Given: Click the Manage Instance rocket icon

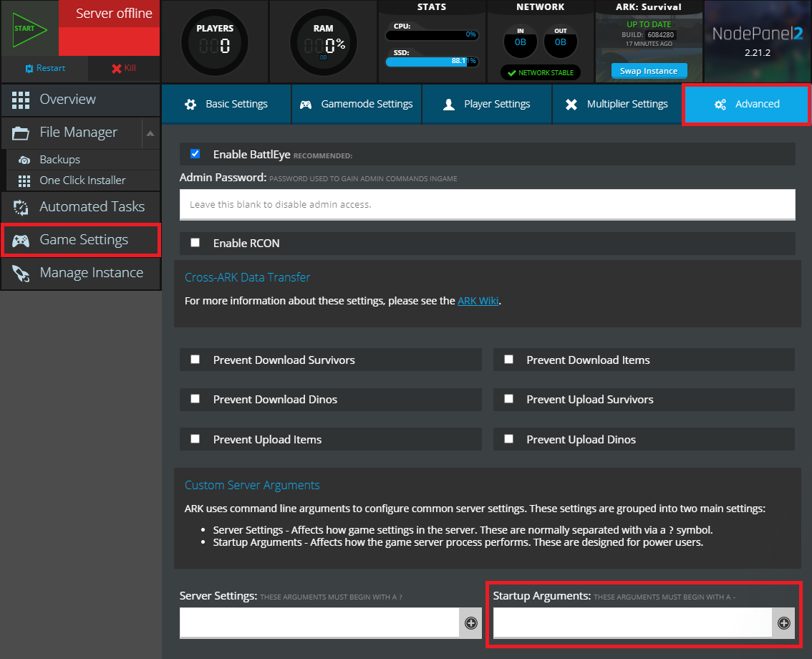Looking at the screenshot, I should [21, 274].
